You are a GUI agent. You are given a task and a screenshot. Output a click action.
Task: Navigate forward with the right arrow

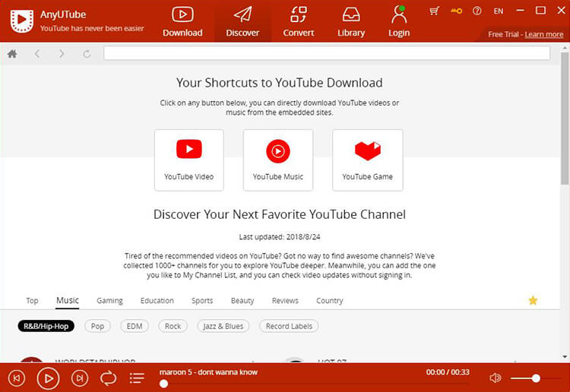62,54
